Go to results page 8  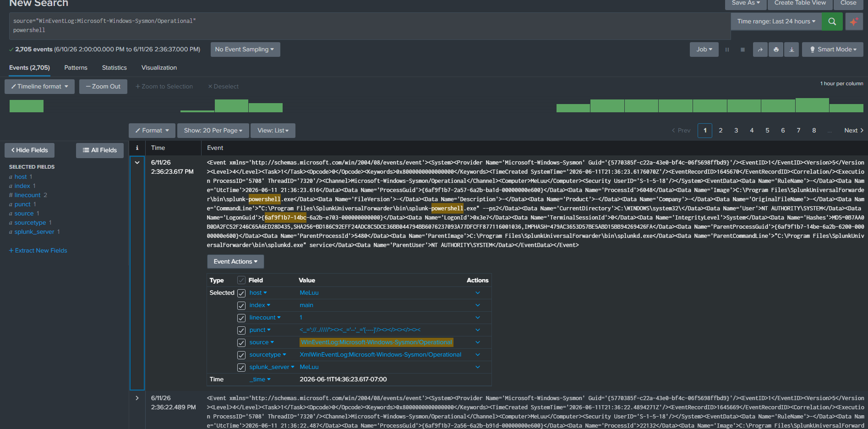coord(814,131)
